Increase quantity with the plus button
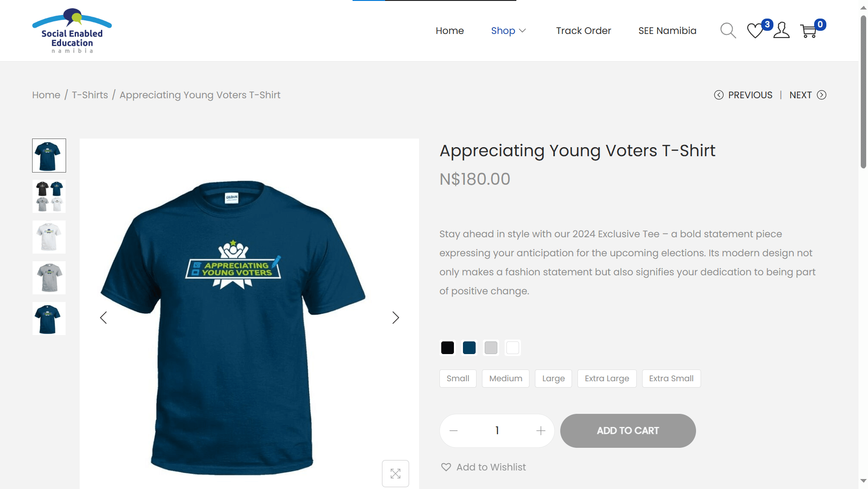The image size is (868, 489). [x=540, y=431]
